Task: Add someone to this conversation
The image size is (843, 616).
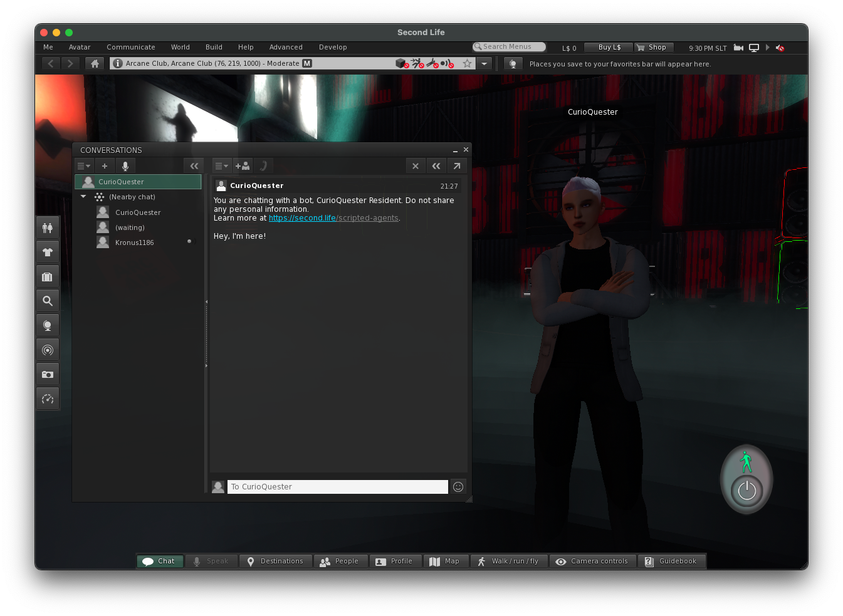Action: coord(243,166)
